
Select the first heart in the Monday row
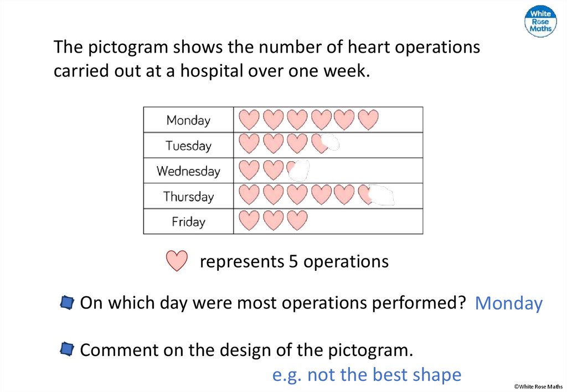(249, 120)
